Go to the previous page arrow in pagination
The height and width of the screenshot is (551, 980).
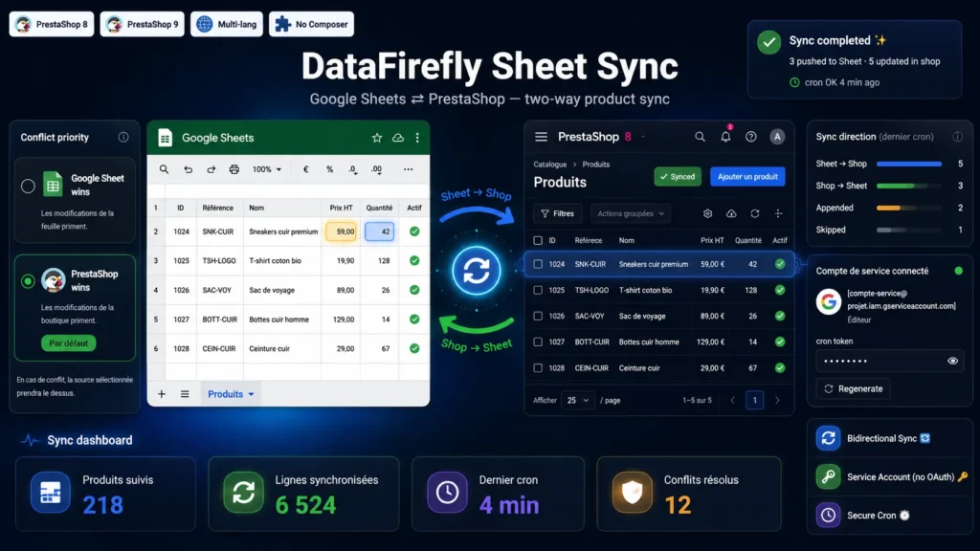coord(732,401)
